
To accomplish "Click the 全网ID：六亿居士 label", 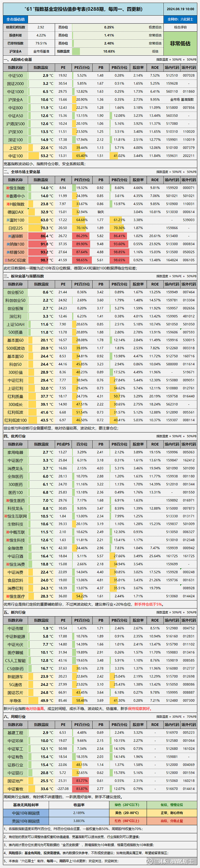I will point(180,19).
